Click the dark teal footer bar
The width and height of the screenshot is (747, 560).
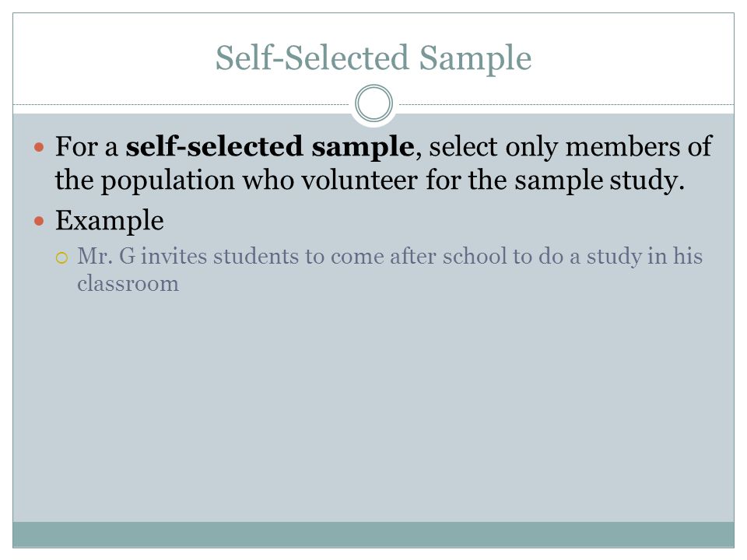click(x=373, y=534)
